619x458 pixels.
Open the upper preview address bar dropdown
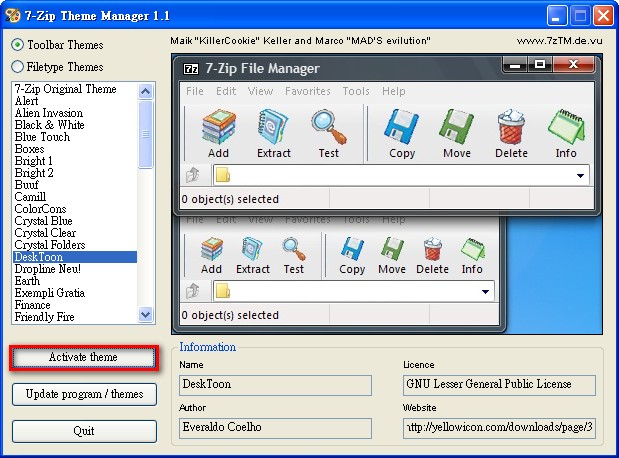point(580,176)
